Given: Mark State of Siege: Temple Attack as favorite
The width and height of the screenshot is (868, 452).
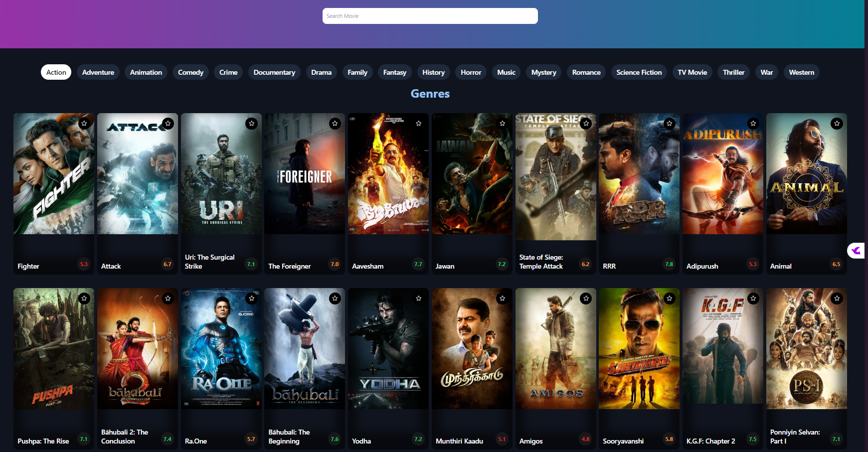Looking at the screenshot, I should [586, 123].
